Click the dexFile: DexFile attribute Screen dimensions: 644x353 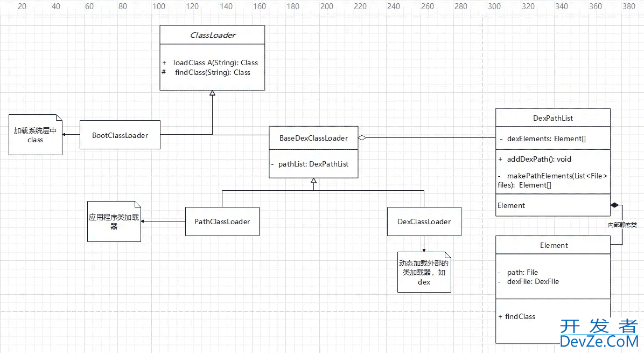[533, 281]
